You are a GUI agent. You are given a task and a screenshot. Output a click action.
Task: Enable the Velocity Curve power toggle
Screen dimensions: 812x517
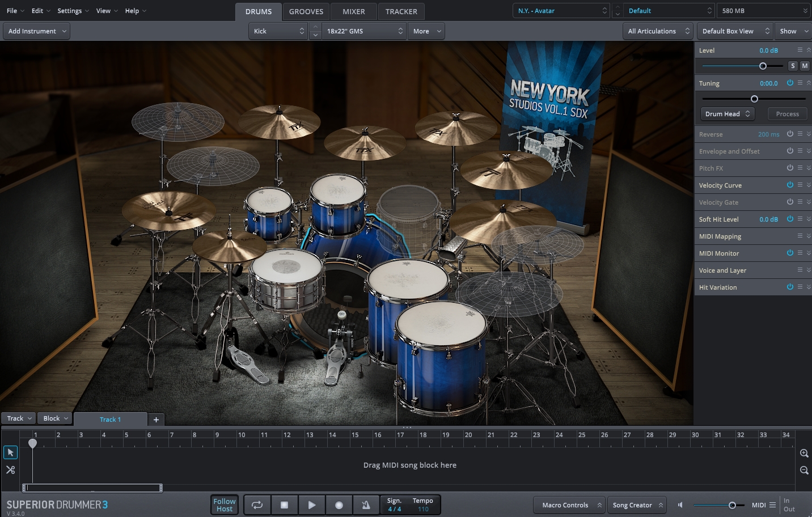point(790,185)
